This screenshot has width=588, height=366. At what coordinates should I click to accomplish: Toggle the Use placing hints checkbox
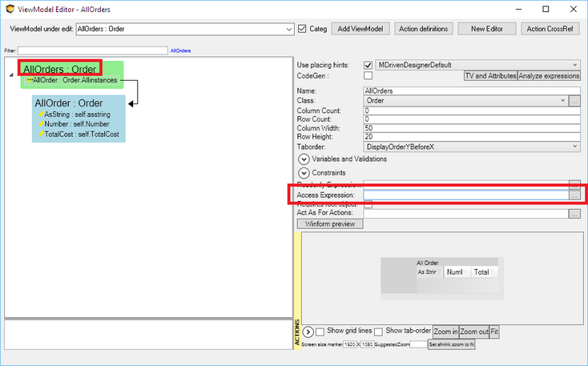point(369,65)
